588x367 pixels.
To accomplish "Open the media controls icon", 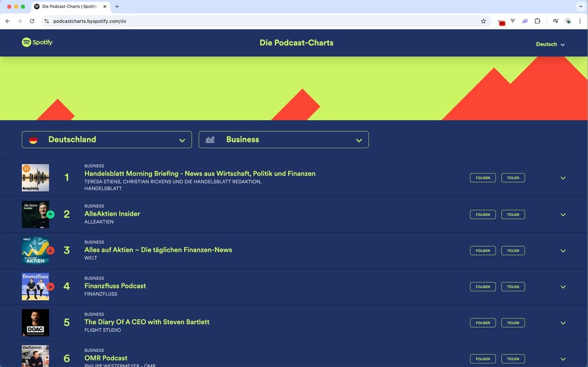I will pos(556,21).
